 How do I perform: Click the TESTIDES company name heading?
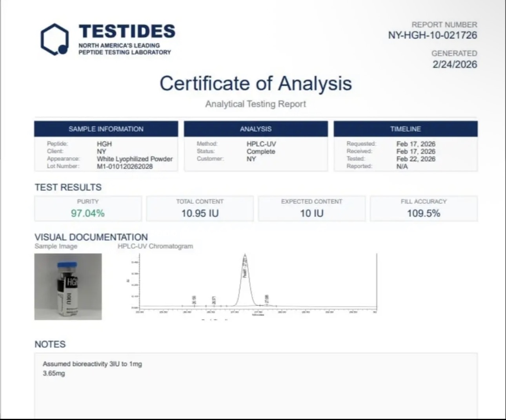pos(127,31)
